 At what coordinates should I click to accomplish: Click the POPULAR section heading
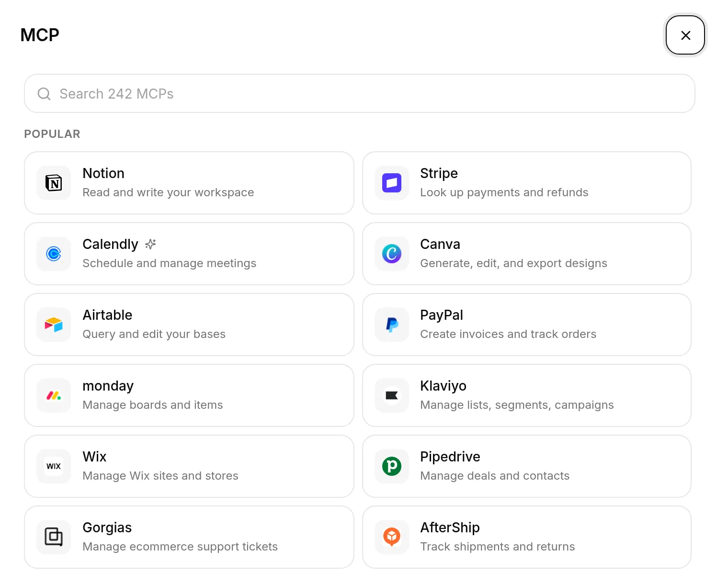coord(52,134)
